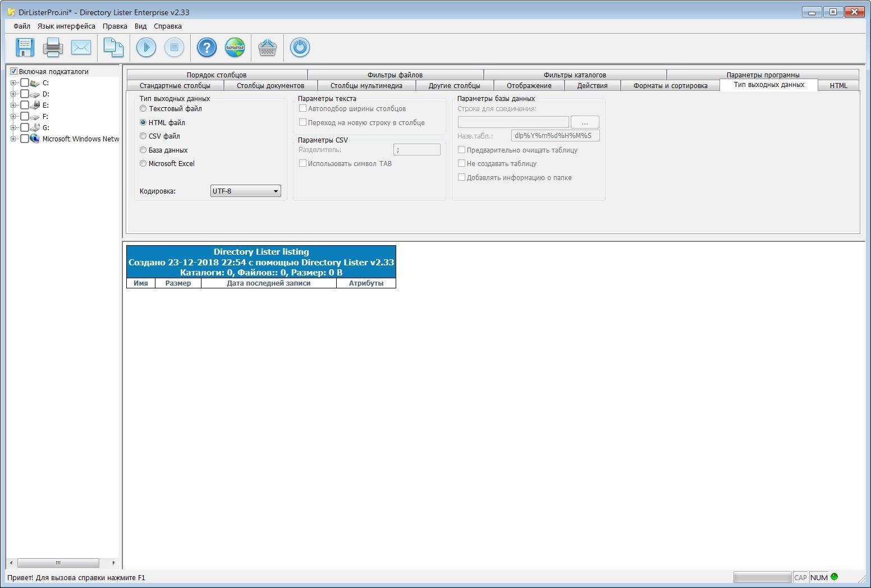Open the 'Правка' menu
The height and width of the screenshot is (588, 871).
point(115,26)
